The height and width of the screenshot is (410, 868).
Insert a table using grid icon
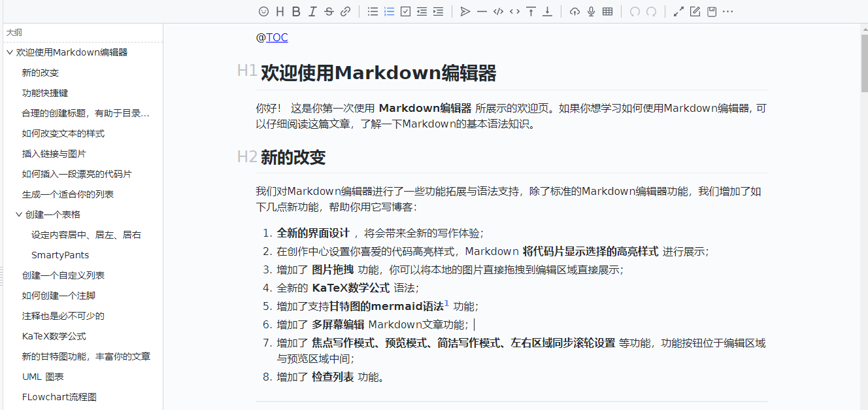coord(607,11)
